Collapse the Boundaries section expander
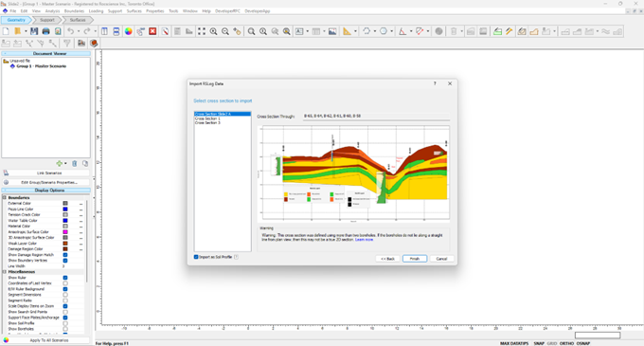This screenshot has width=644, height=346. (x=5, y=198)
